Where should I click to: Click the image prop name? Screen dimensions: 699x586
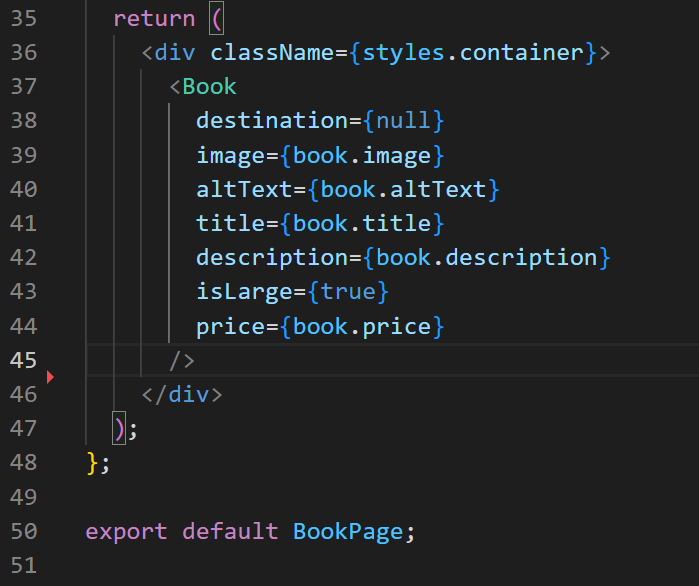coord(231,156)
